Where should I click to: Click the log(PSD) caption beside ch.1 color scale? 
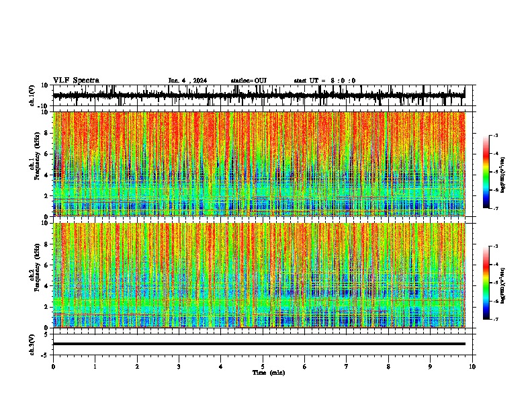tap(502, 175)
